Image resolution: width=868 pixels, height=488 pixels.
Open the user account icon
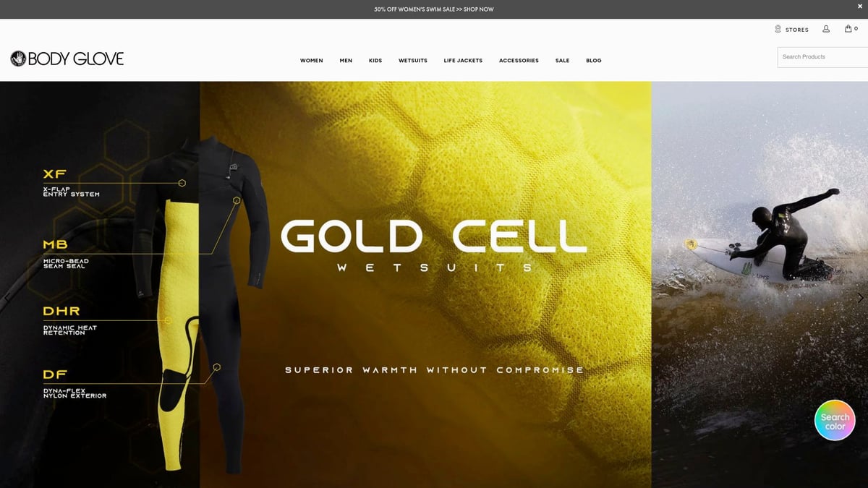[826, 30]
